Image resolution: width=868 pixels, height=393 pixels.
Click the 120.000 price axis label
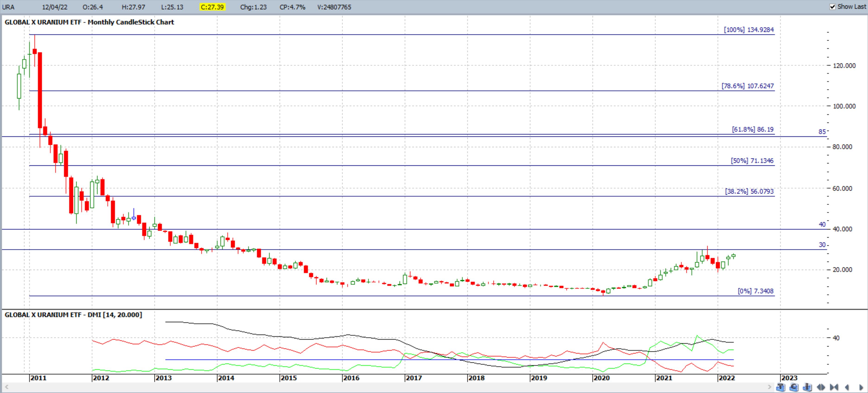point(844,66)
